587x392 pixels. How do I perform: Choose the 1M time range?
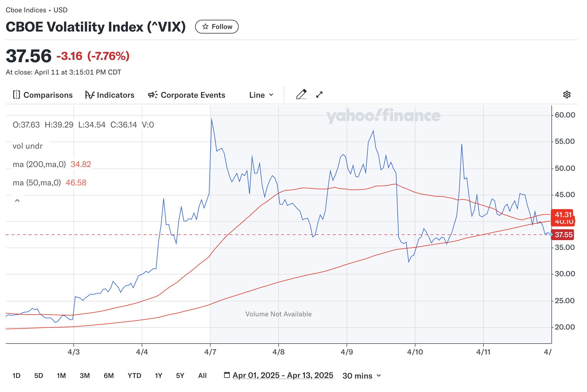point(61,376)
